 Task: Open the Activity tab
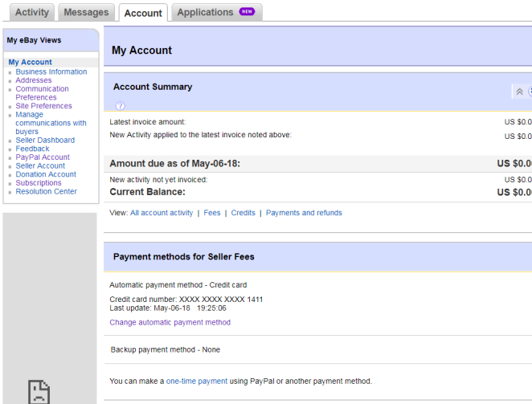[x=32, y=12]
